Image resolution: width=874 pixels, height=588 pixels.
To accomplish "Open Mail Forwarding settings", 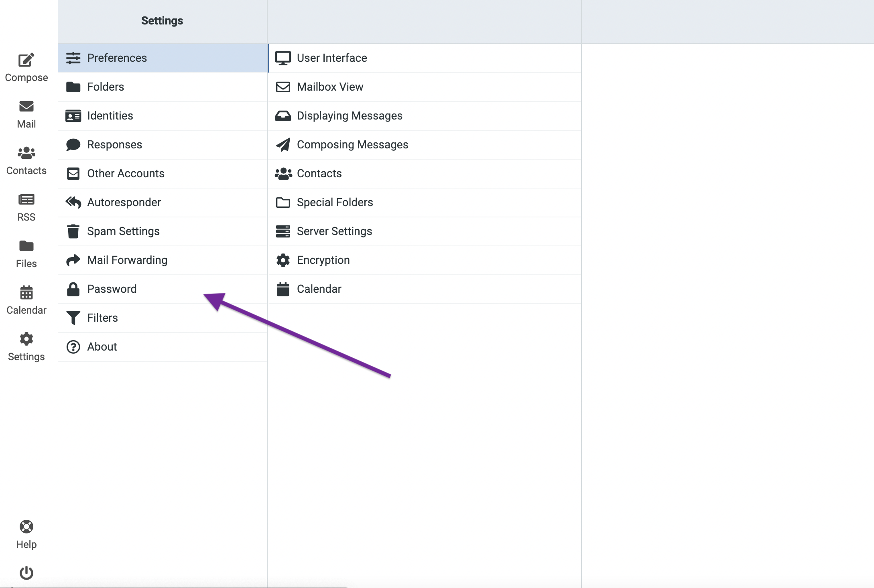I will pyautogui.click(x=127, y=260).
